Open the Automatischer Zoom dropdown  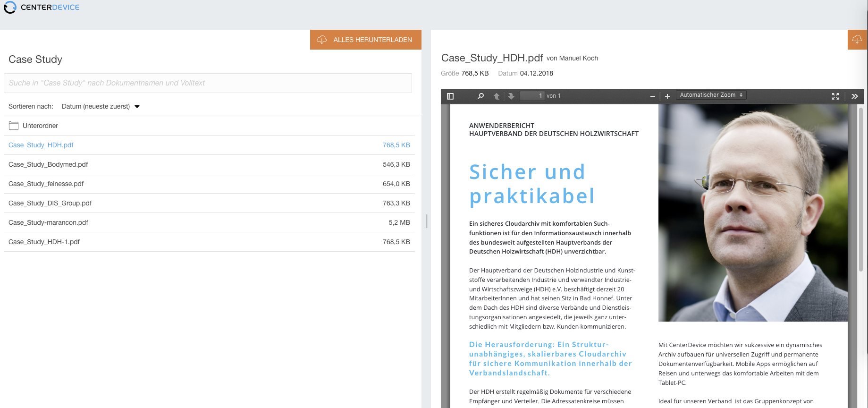(711, 95)
